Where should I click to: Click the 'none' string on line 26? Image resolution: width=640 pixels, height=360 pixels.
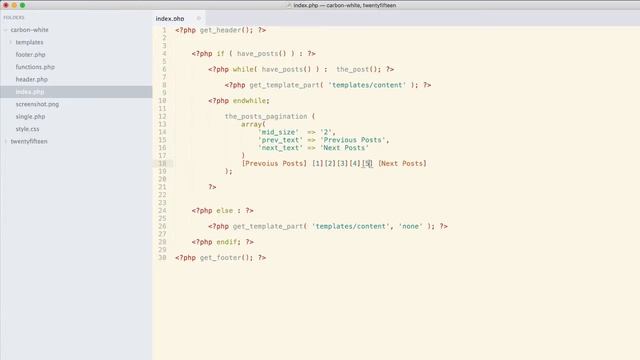(411, 226)
